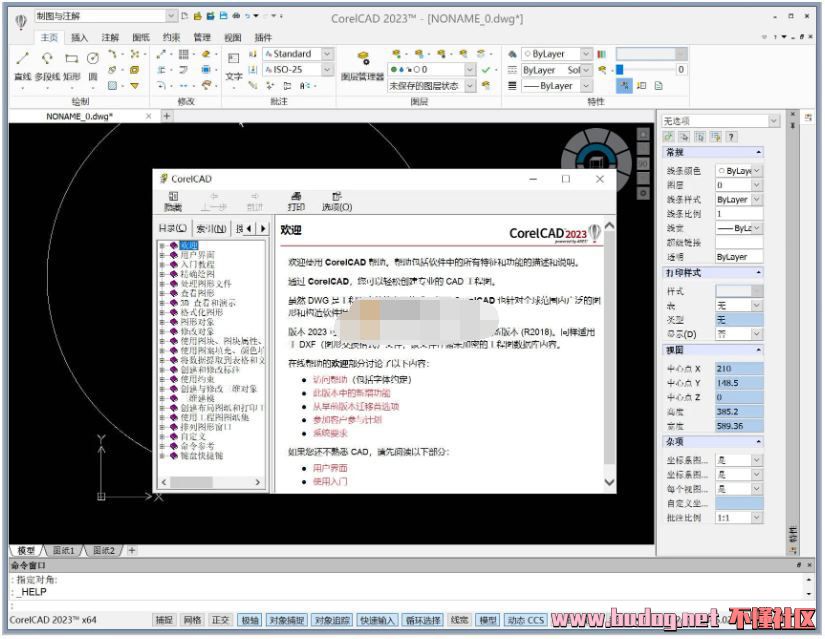Toggle Grid (网格) in the status bar

(x=193, y=620)
